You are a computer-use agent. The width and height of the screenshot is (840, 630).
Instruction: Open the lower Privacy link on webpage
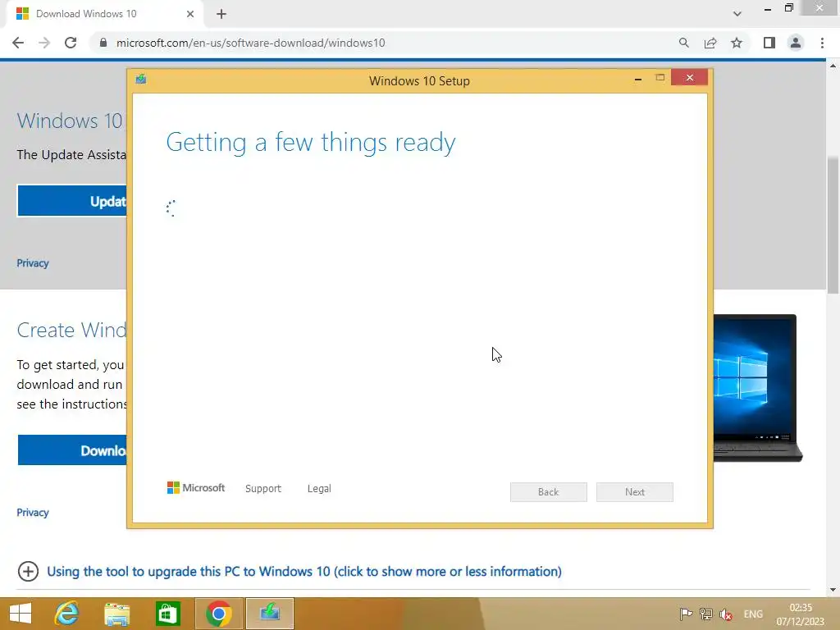point(33,512)
